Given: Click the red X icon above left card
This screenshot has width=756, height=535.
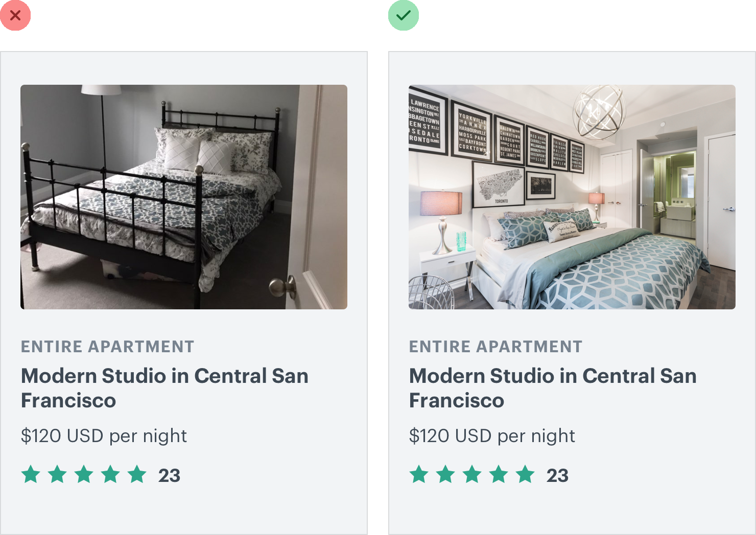Looking at the screenshot, I should pyautogui.click(x=15, y=15).
